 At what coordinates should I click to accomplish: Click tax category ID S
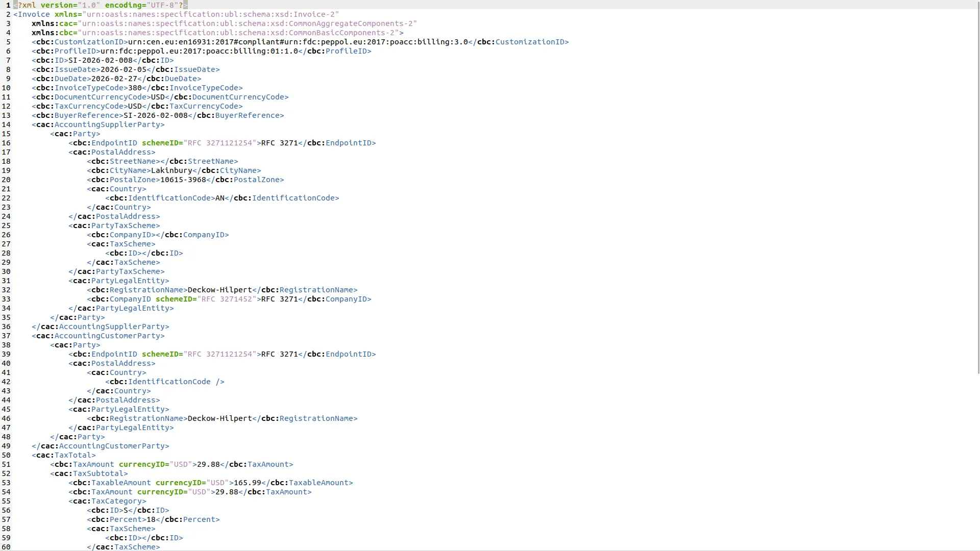(126, 510)
